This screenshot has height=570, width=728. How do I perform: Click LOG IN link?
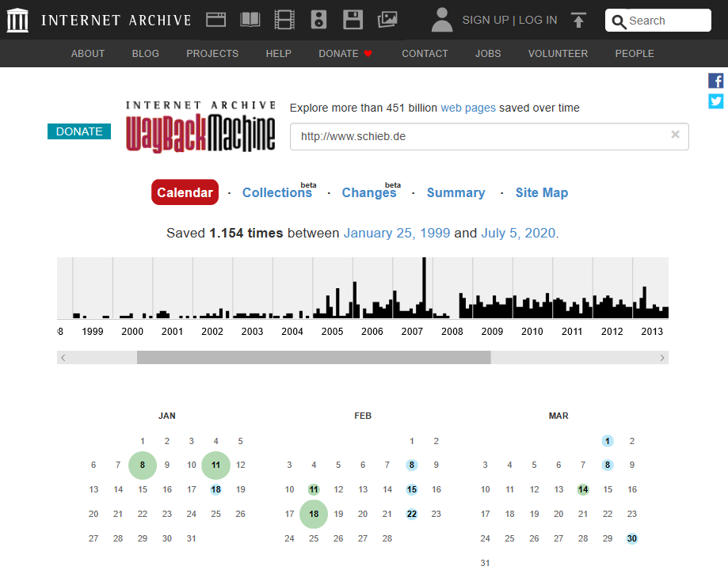pyautogui.click(x=538, y=20)
